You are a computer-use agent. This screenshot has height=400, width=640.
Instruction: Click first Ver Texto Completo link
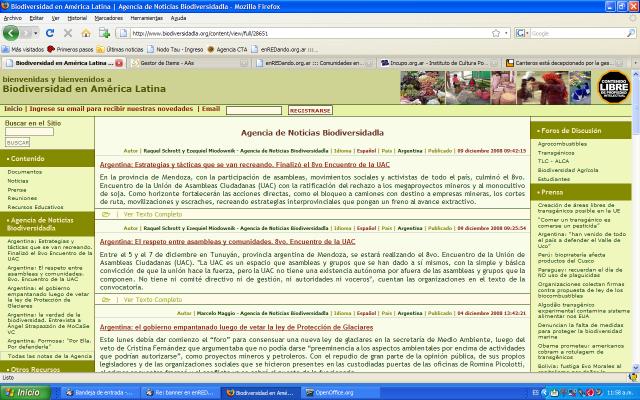point(153,214)
